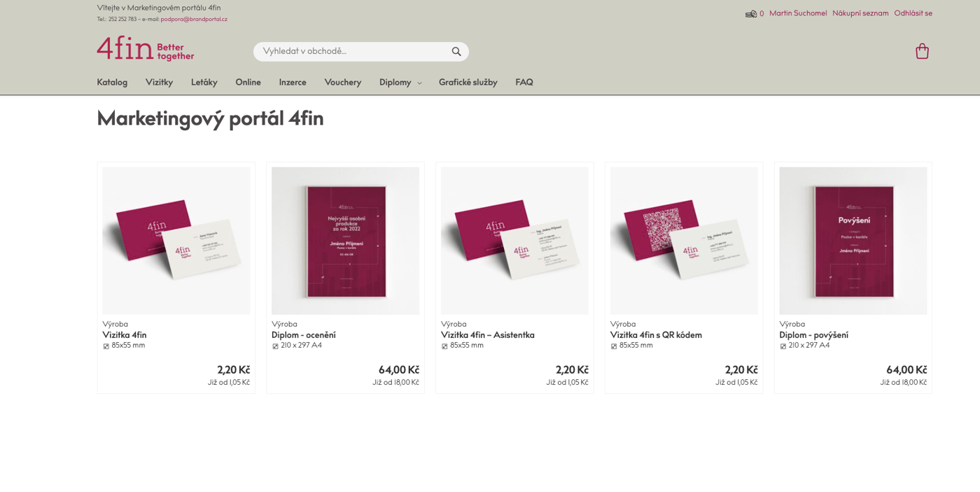This screenshot has width=980, height=492.
Task: Select the Vizitka 4fin s QR kódem title
Action: pyautogui.click(x=656, y=335)
